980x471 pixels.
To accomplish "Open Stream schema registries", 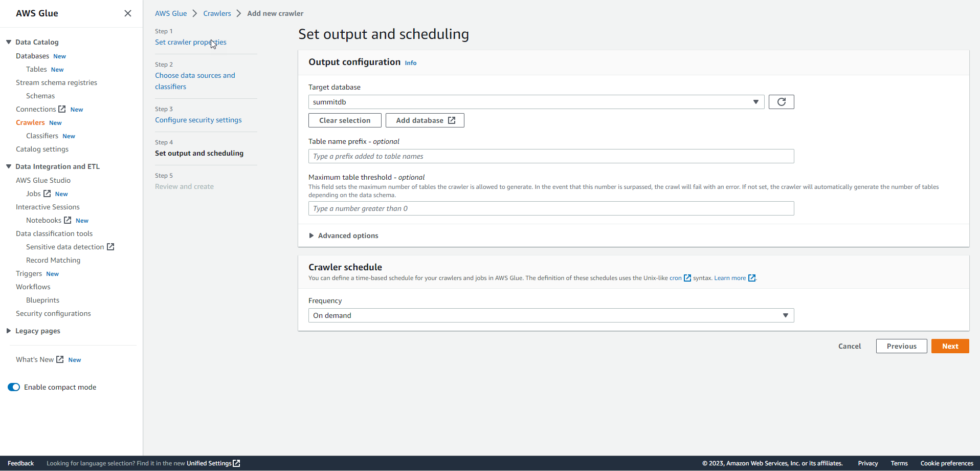I will point(56,82).
